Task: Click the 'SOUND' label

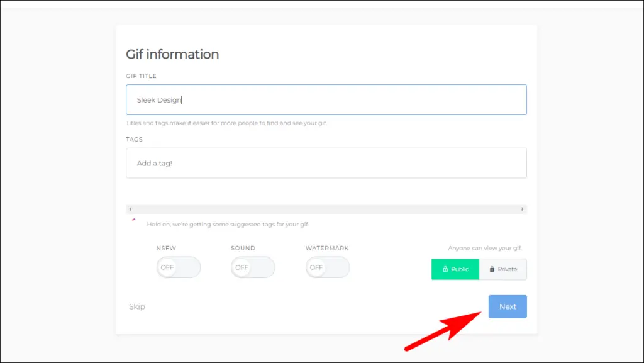Action: tap(243, 248)
